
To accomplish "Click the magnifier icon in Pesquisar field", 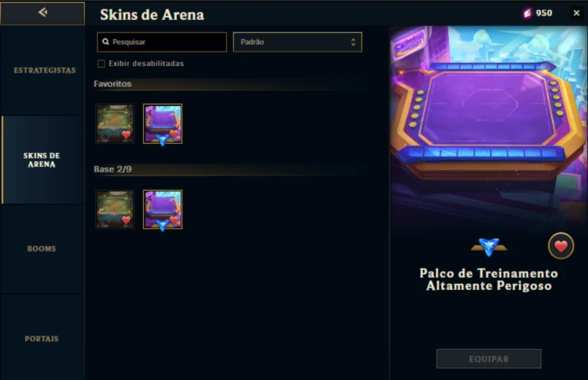I will (106, 42).
